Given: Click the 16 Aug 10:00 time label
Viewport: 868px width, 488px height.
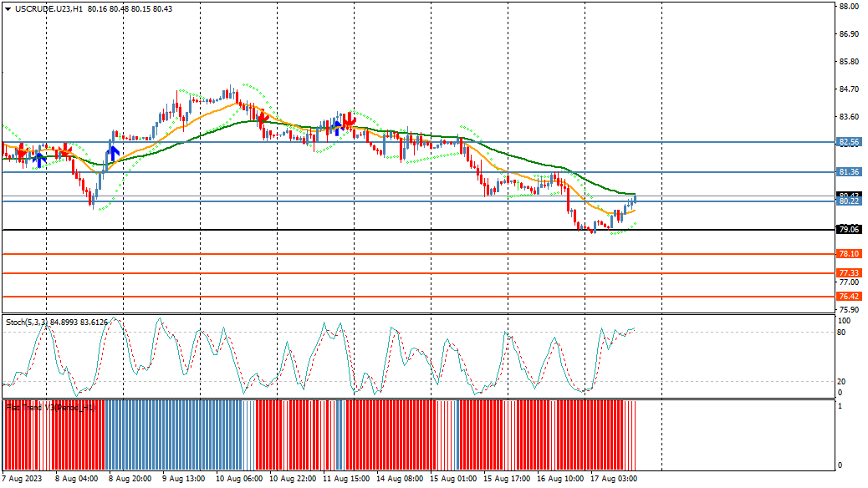Looking at the screenshot, I should [x=560, y=479].
